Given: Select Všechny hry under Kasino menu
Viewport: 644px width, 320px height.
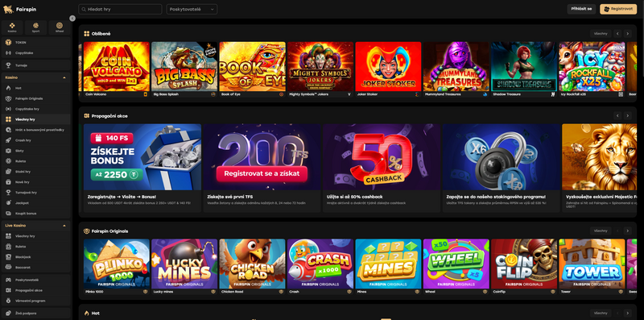Looking at the screenshot, I should click(x=35, y=119).
